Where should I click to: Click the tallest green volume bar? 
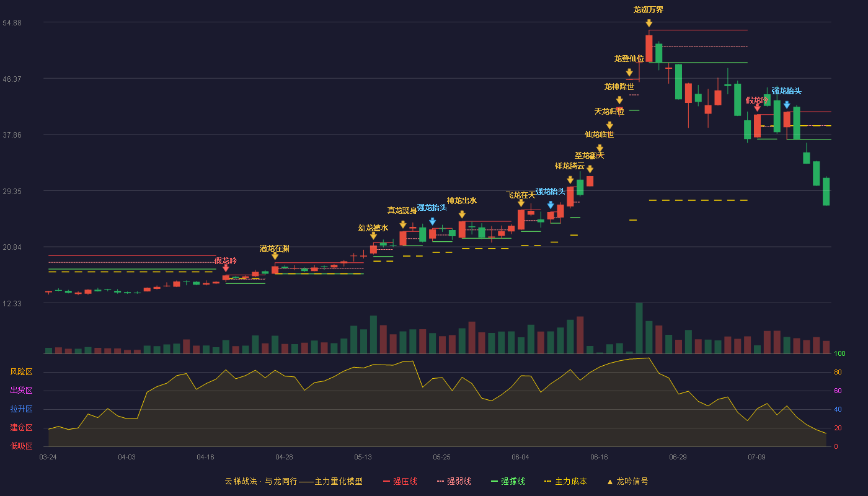point(639,328)
